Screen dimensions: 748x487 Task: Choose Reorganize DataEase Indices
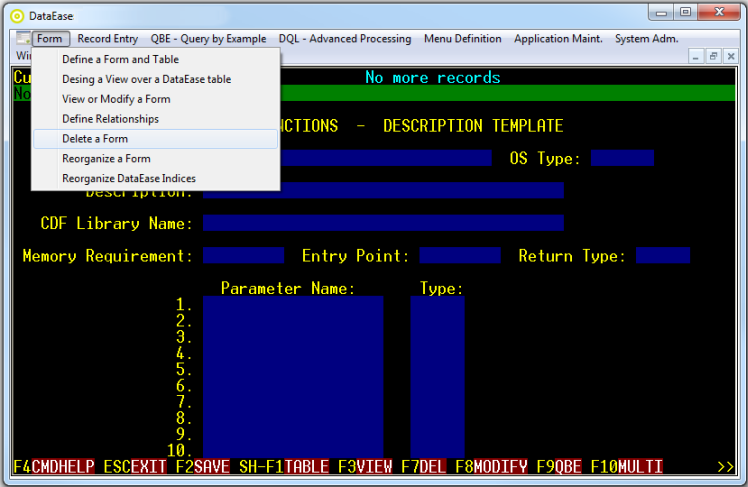[x=156, y=178]
